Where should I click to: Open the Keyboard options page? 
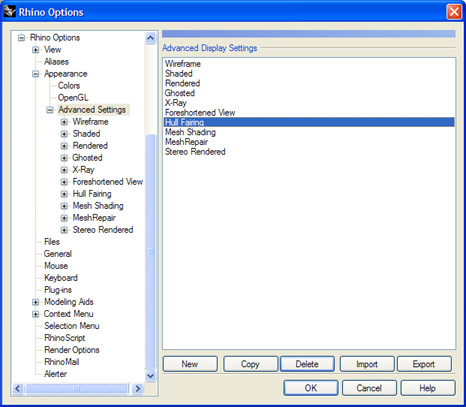[61, 278]
